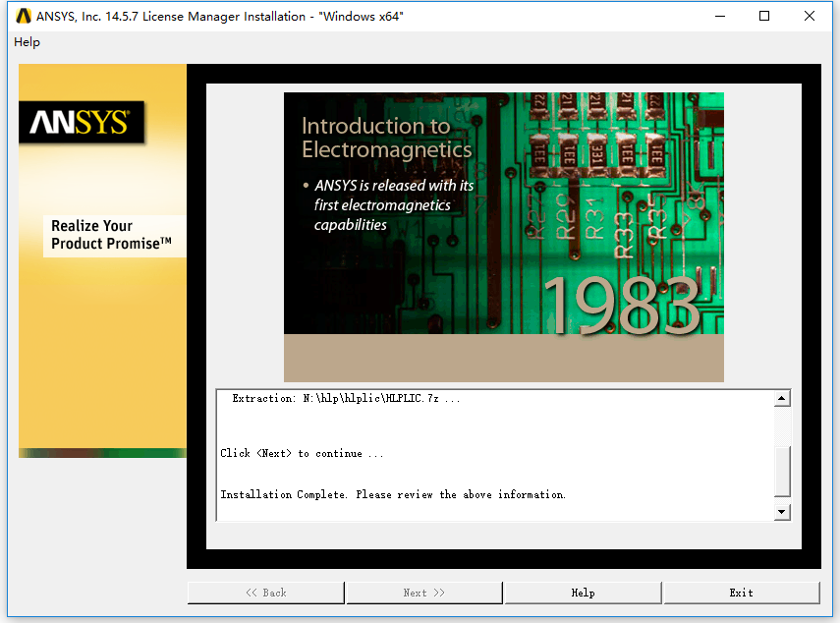This screenshot has height=623, width=840.
Task: Click the scrollbar thumb in the log pane
Action: point(782,472)
